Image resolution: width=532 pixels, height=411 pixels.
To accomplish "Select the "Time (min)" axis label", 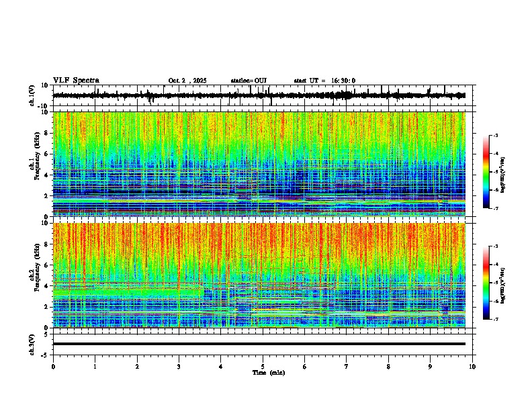I will [269, 373].
